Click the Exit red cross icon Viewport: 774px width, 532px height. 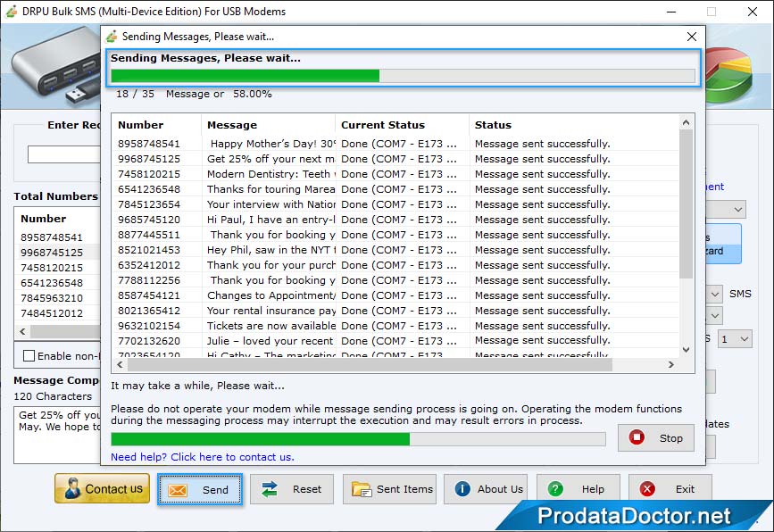[647, 488]
